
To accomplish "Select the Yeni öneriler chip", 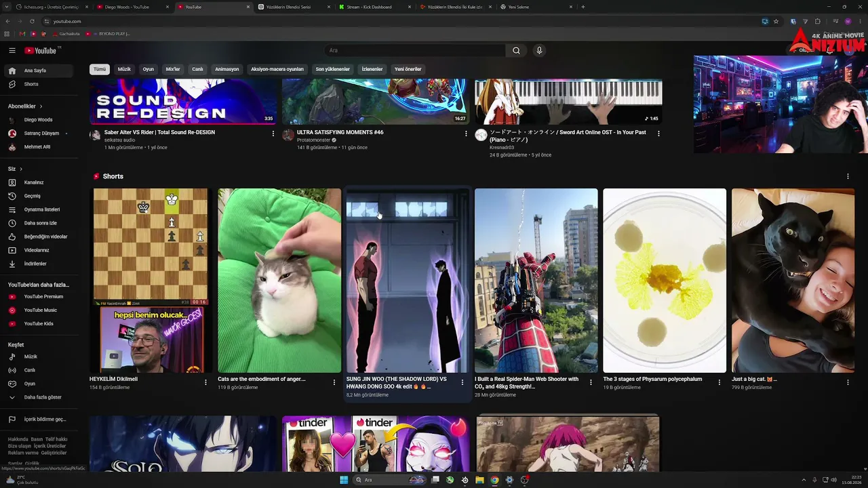I will click(x=408, y=69).
